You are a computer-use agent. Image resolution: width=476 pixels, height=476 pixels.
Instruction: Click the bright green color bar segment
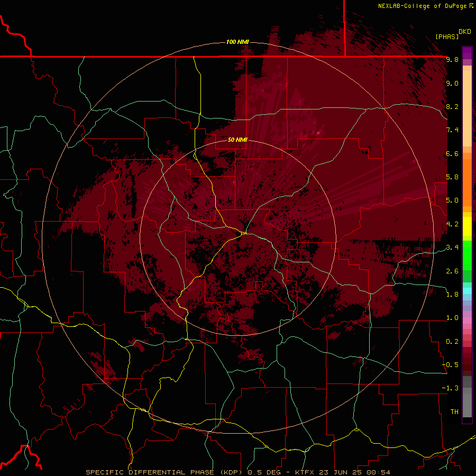467,254
